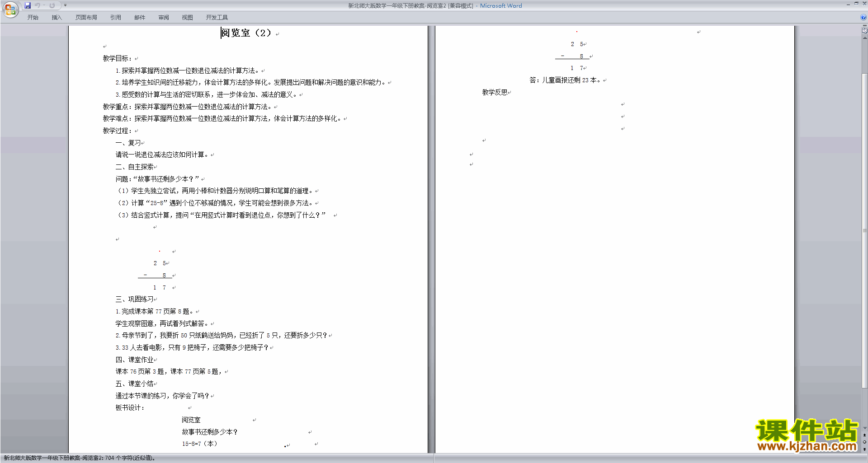The width and height of the screenshot is (868, 463).
Task: Click the vertical scrollbar up arrow
Action: (864, 38)
